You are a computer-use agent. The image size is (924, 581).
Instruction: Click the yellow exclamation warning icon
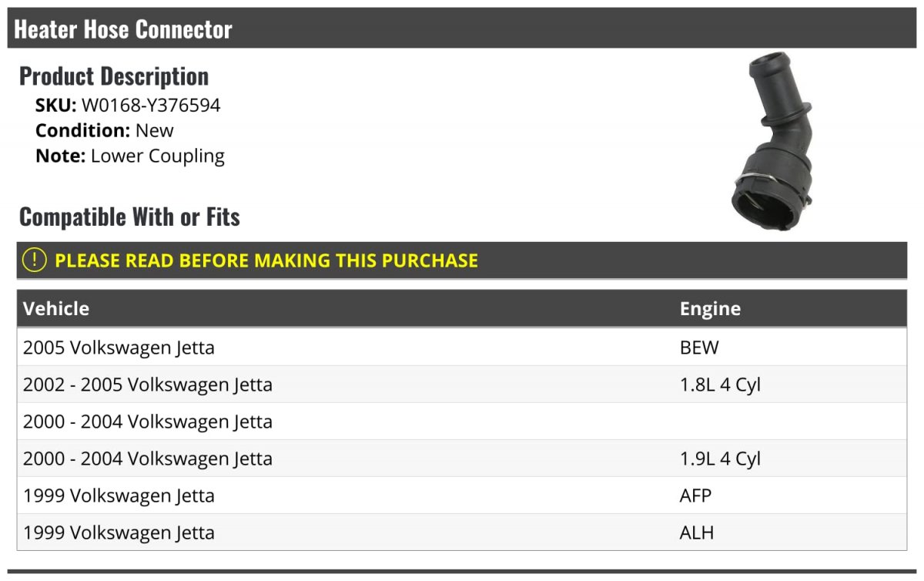pyautogui.click(x=35, y=260)
